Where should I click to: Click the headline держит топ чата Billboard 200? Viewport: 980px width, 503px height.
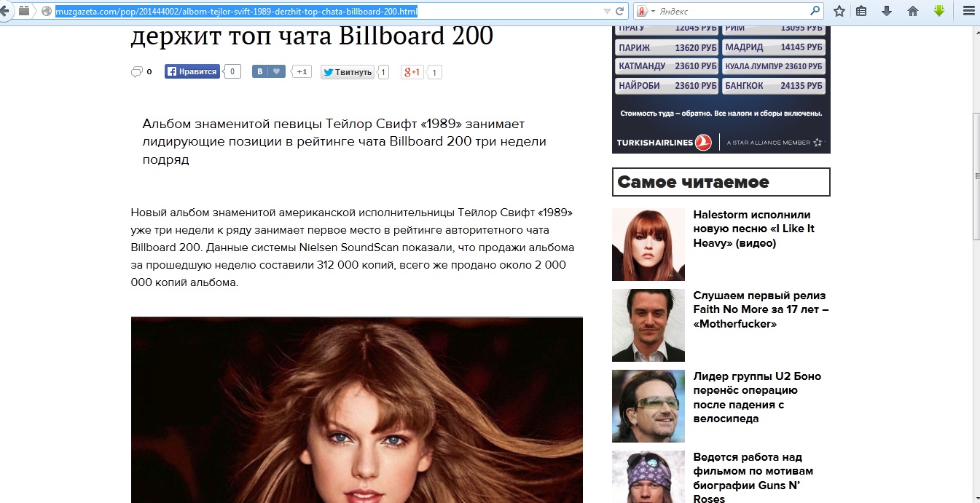(x=312, y=35)
